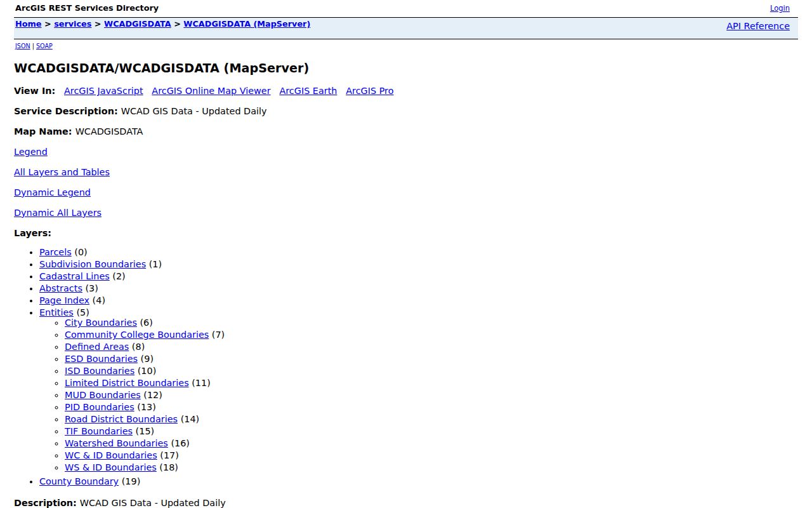Open Road District Boundaries sublayer
Screen dimensions: 812x508
click(x=121, y=419)
